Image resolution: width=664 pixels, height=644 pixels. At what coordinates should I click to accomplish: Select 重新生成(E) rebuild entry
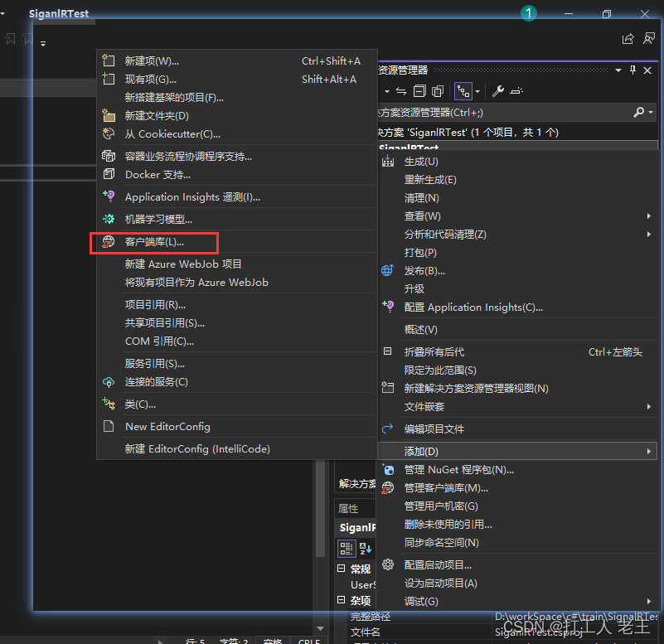pos(517,180)
